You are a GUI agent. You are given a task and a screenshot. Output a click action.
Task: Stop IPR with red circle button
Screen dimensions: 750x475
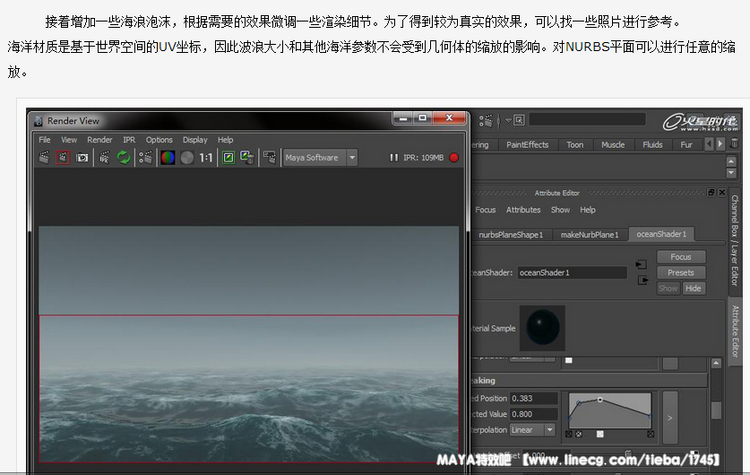(x=454, y=157)
